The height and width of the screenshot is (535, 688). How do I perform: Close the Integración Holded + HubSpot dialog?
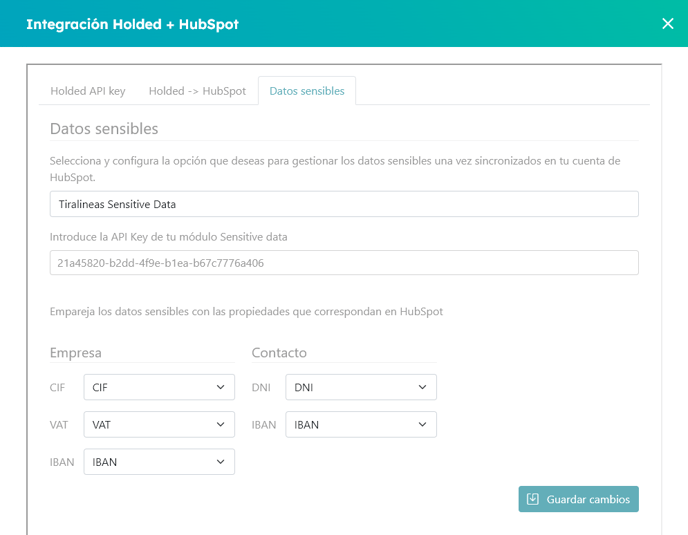(x=667, y=24)
